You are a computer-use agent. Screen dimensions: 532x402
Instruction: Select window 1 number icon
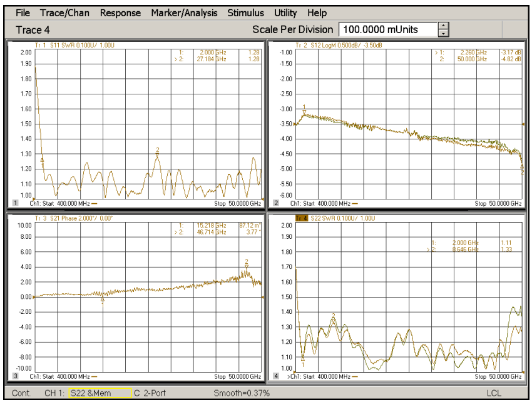coord(14,203)
